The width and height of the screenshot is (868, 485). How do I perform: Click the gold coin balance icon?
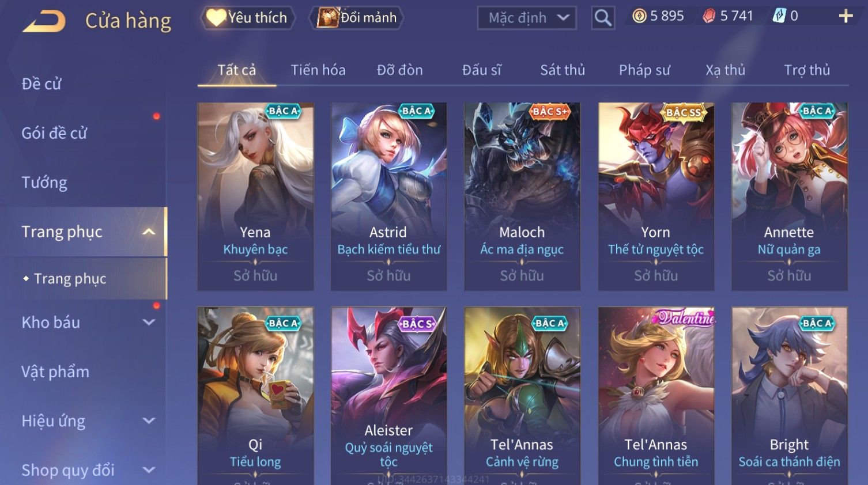pyautogui.click(x=639, y=16)
